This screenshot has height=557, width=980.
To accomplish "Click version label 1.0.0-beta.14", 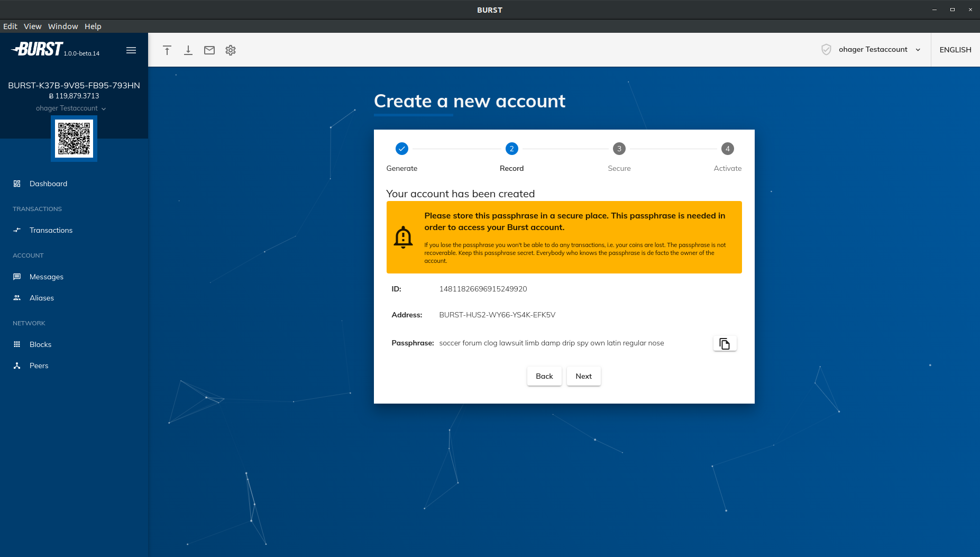I will pyautogui.click(x=81, y=53).
